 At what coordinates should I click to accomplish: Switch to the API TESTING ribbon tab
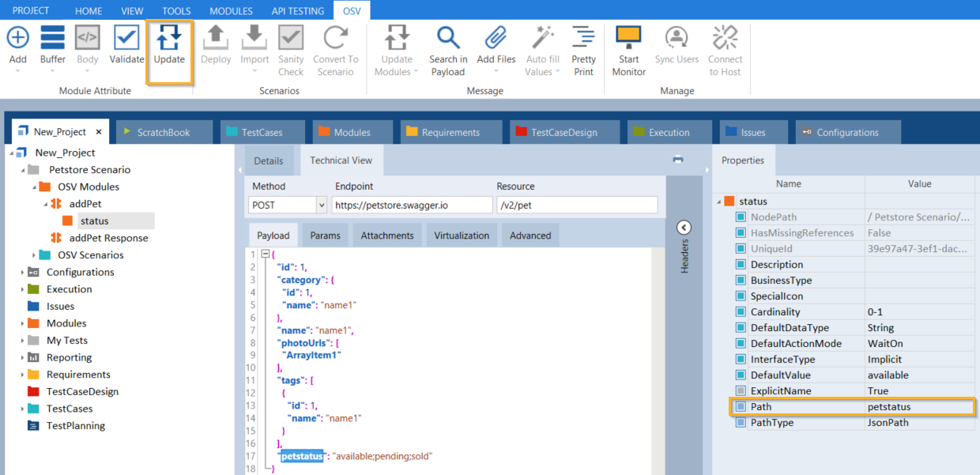pos(297,11)
